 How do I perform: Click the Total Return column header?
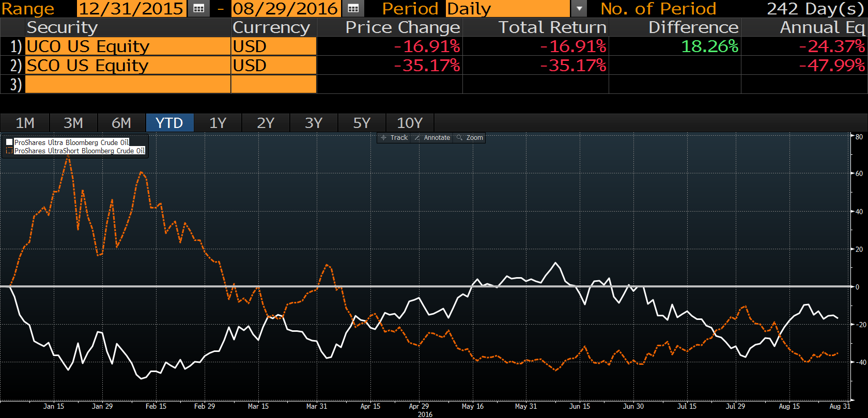[552, 27]
